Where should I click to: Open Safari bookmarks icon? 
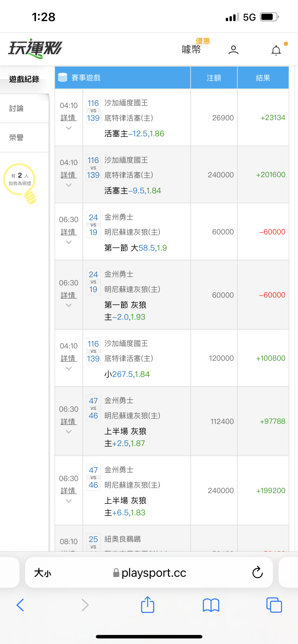tap(211, 605)
